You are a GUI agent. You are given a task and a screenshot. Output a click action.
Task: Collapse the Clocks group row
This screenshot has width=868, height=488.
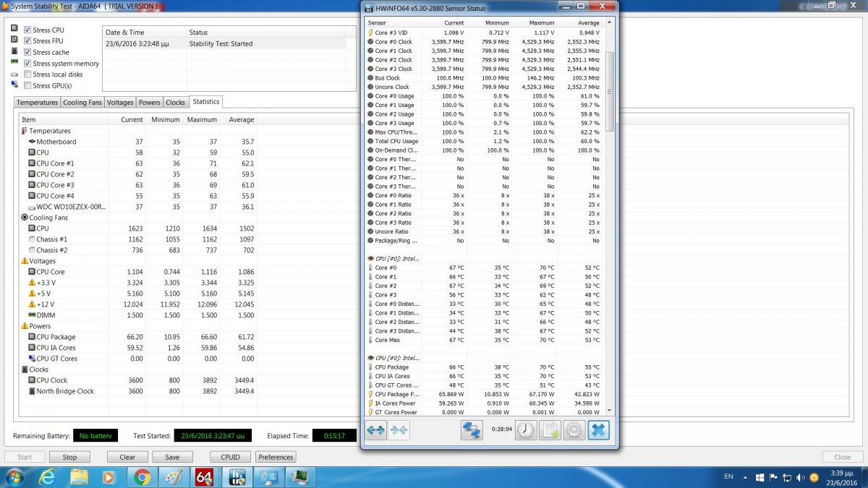point(35,369)
